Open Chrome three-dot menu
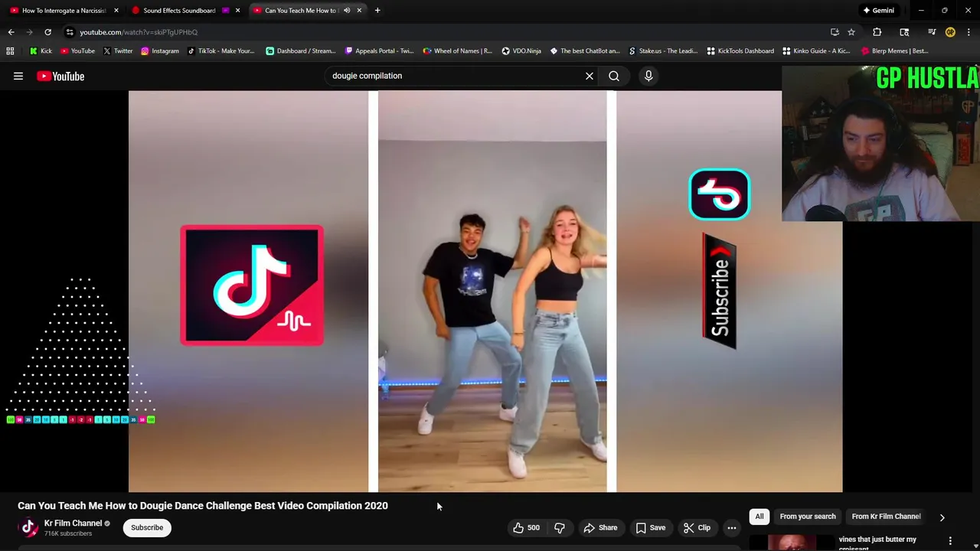This screenshot has width=980, height=551. [x=969, y=32]
